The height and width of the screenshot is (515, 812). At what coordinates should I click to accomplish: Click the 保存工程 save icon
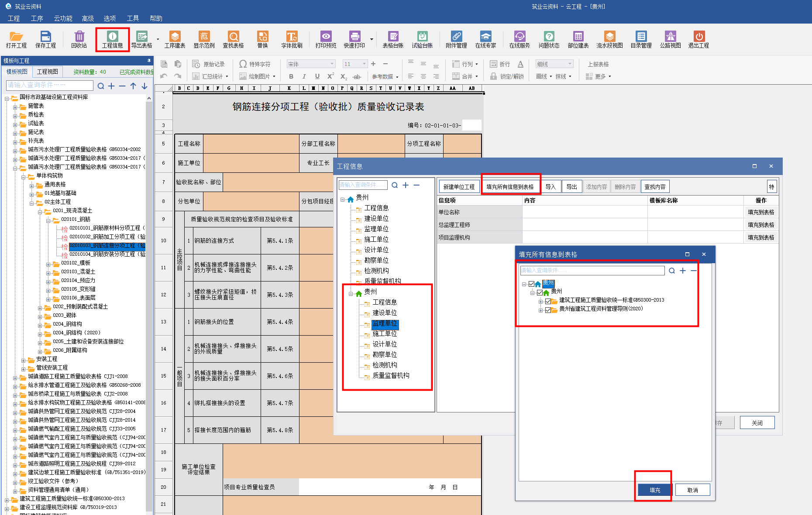45,39
